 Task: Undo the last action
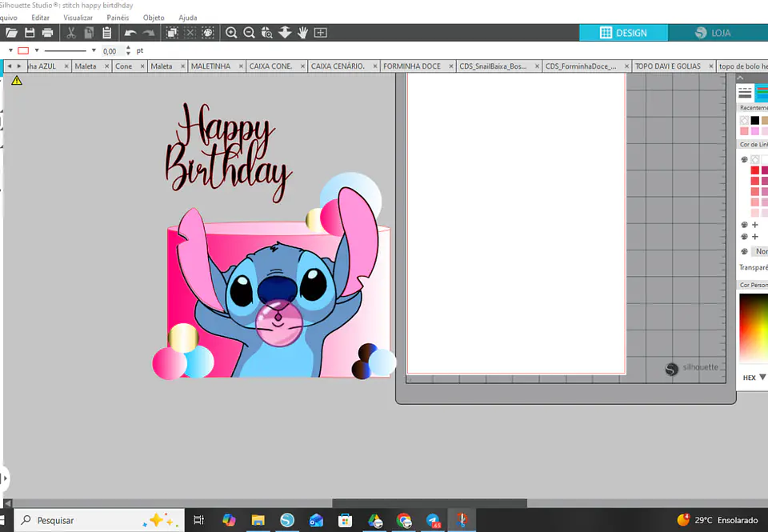tap(130, 33)
